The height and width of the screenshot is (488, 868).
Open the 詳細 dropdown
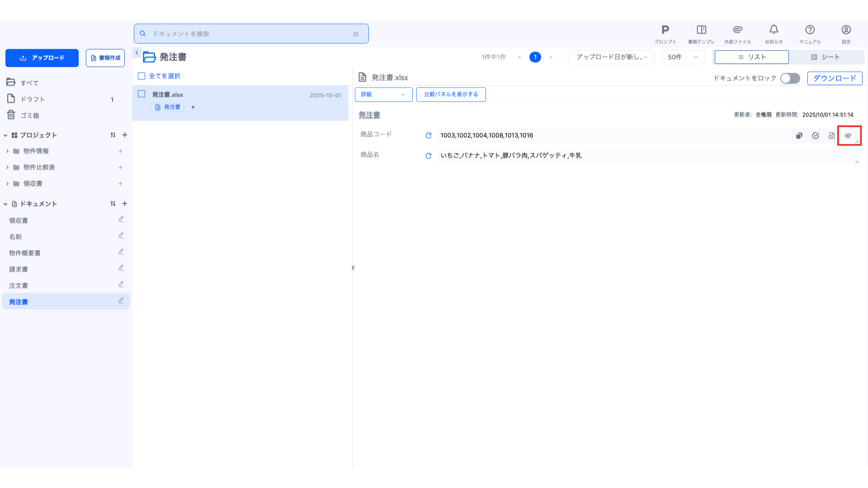click(383, 94)
